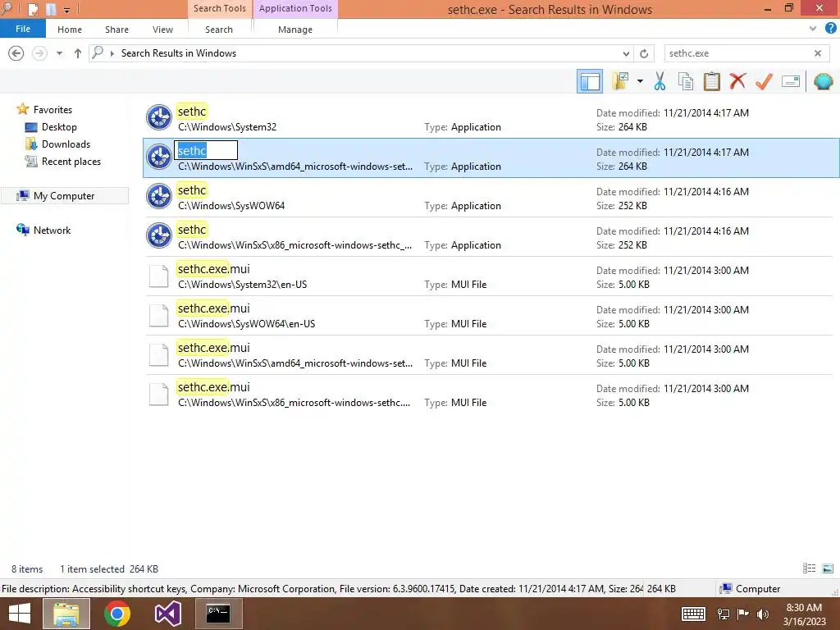
Task: Click the scissors Cut icon
Action: point(660,81)
